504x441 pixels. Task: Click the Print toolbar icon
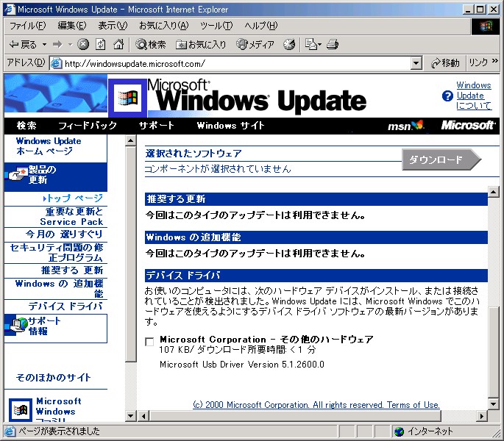coord(333,44)
